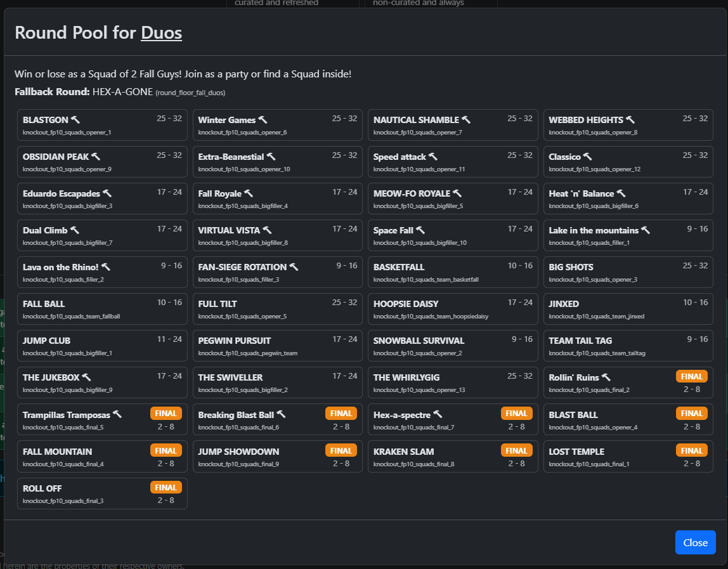Image resolution: width=728 pixels, height=569 pixels.
Task: Select the SNOWBALL SURVIVAL round name
Action: 419,341
